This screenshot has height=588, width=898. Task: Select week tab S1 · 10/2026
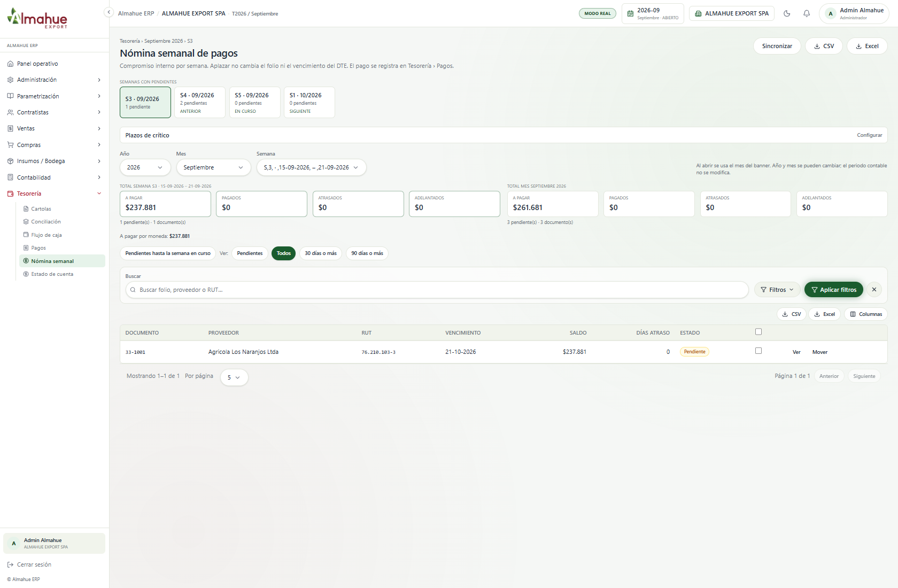309,102
